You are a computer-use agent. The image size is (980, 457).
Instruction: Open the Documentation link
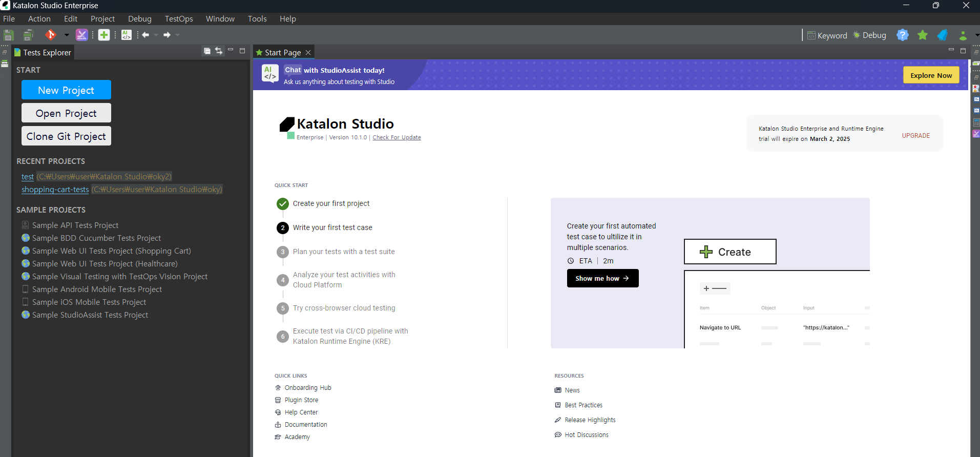306,425
